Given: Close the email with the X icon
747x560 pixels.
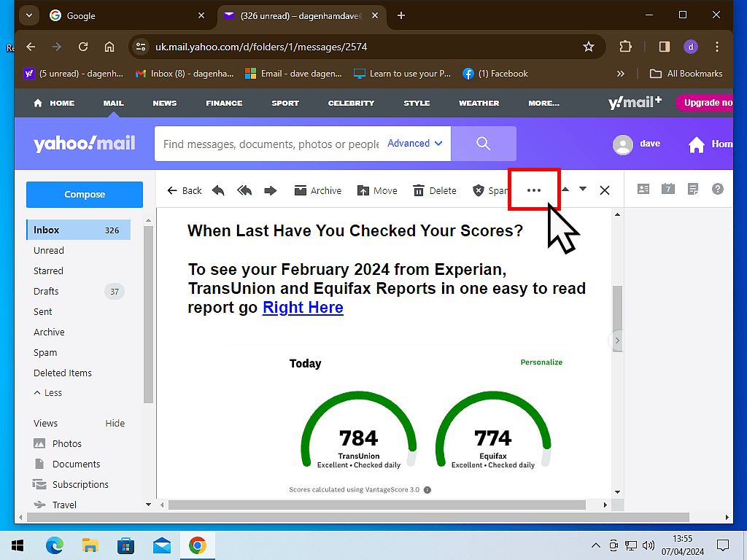Looking at the screenshot, I should (x=605, y=190).
